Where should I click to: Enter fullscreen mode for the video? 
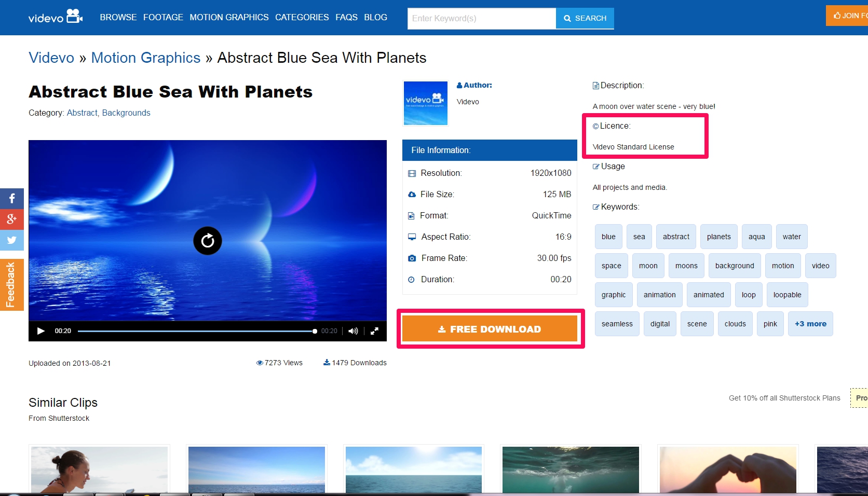[374, 331]
